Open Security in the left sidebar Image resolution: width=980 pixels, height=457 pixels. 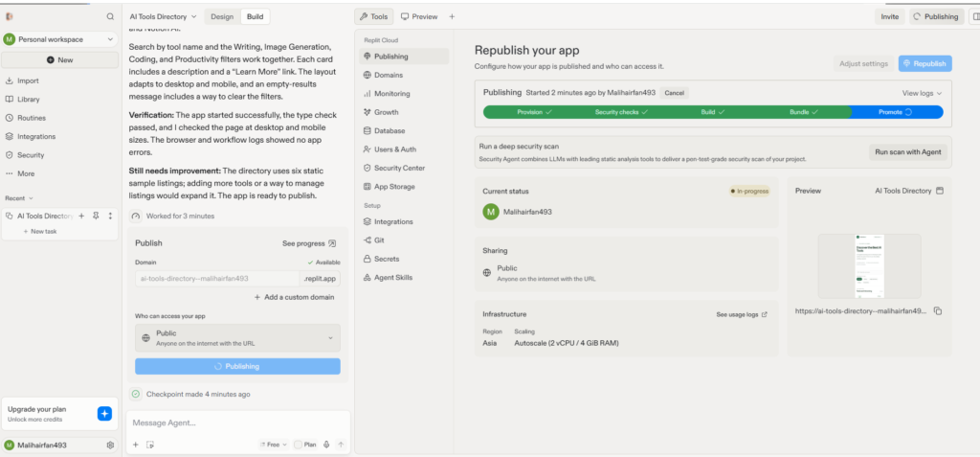tap(31, 154)
